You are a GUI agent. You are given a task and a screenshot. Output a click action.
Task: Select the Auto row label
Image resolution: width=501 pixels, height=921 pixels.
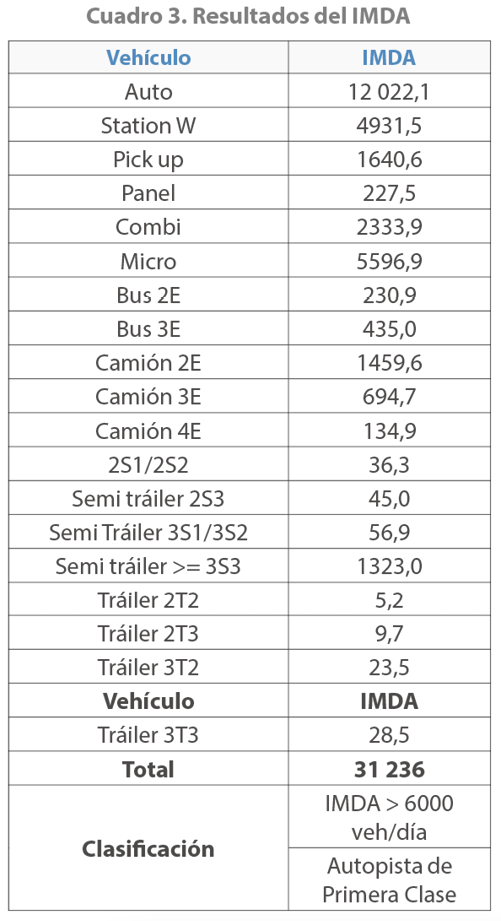click(x=148, y=91)
